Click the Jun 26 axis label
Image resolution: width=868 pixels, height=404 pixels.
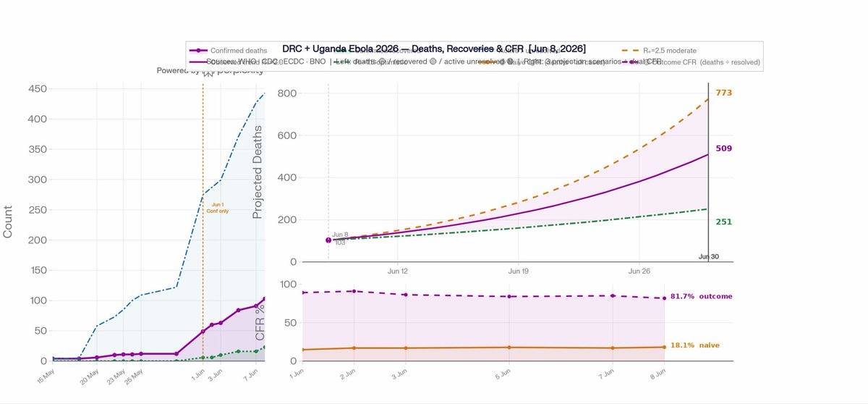[x=640, y=272]
